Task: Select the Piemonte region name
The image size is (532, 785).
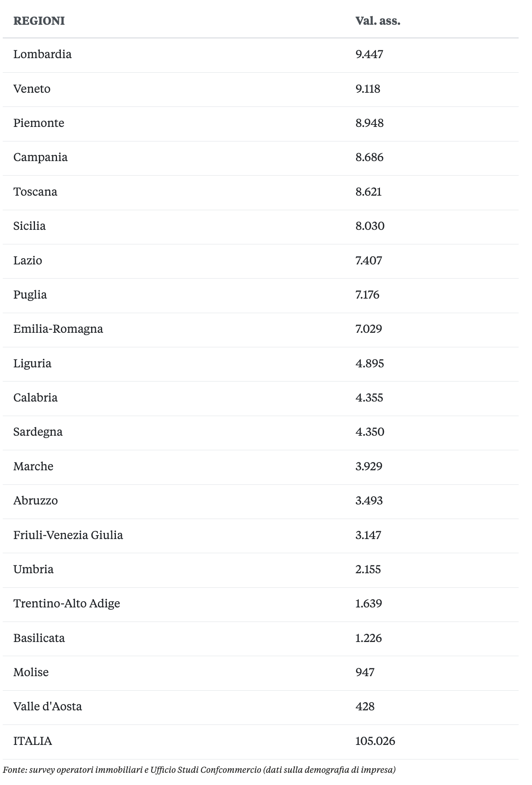Action: click(39, 123)
